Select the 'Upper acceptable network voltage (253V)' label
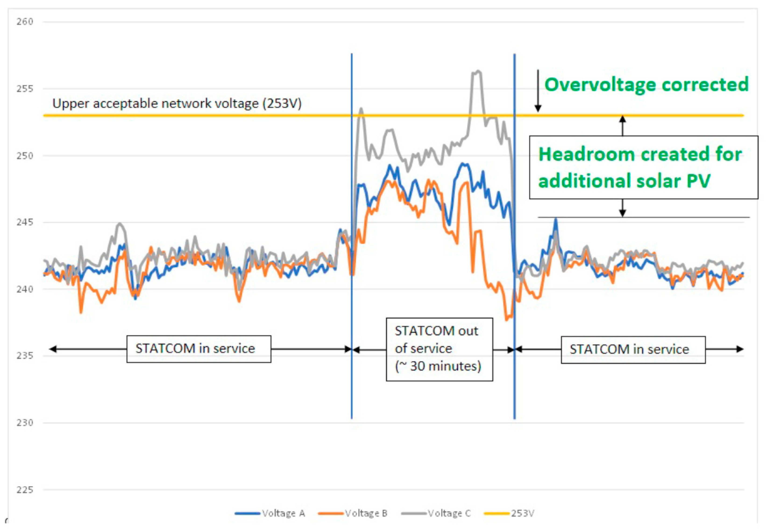The height and width of the screenshot is (532, 767). (177, 103)
